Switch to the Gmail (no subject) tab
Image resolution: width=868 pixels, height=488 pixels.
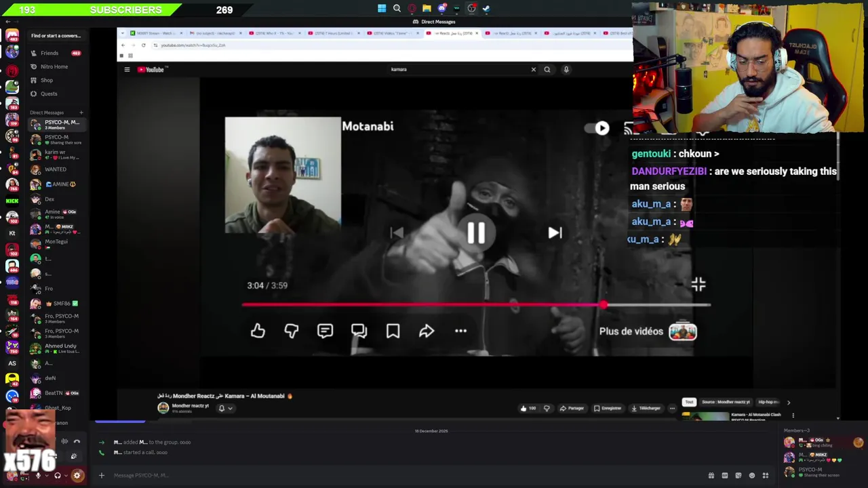point(214,33)
